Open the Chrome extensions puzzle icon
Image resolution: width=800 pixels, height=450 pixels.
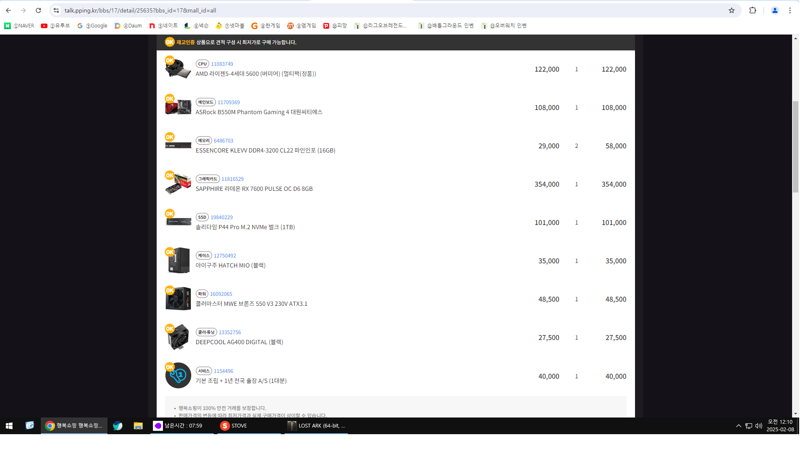click(x=753, y=10)
